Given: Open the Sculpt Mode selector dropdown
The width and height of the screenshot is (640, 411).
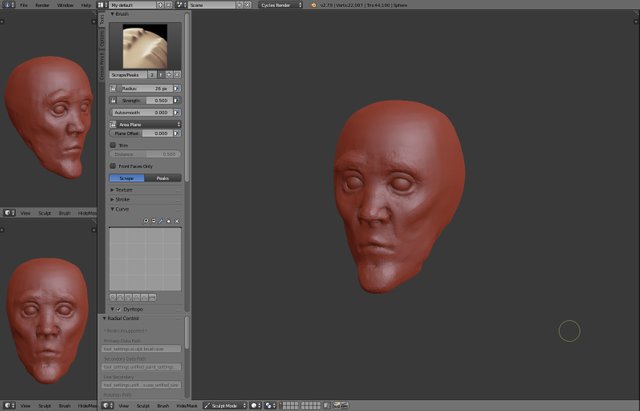Looking at the screenshot, I should point(224,406).
